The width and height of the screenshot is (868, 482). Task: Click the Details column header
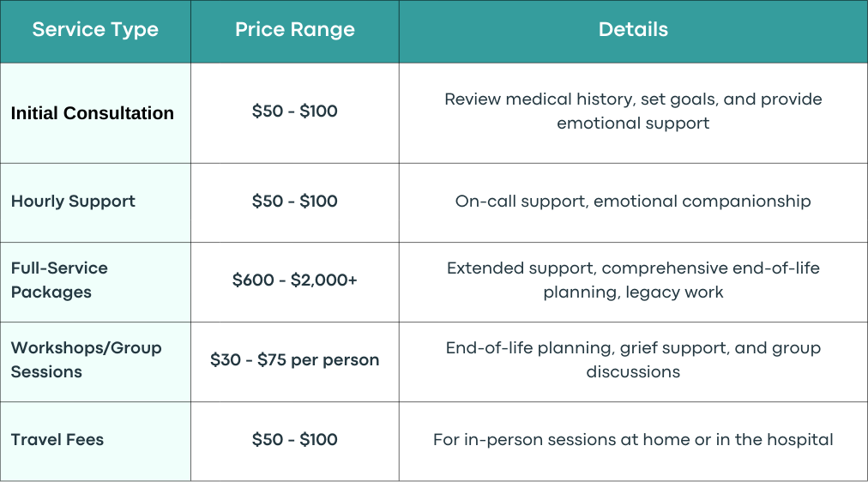pos(633,30)
